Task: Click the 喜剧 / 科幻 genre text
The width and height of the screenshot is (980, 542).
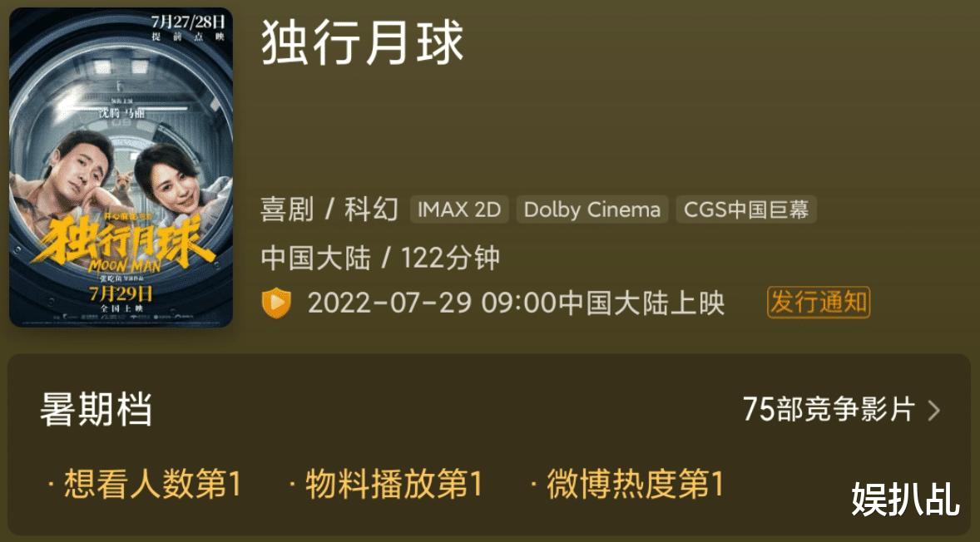Action: [x=329, y=209]
